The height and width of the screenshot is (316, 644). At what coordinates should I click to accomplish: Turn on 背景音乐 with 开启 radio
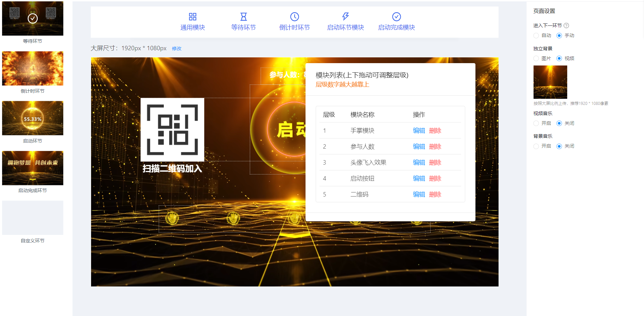point(536,146)
